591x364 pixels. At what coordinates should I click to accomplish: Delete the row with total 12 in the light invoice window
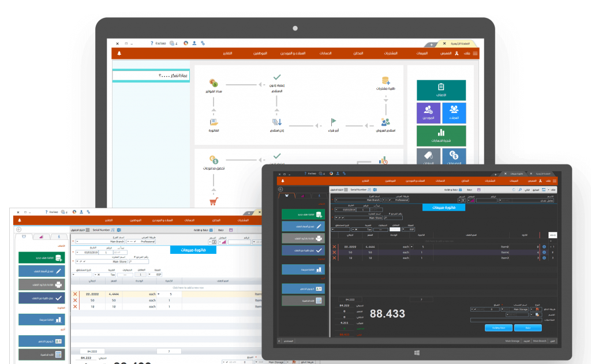pyautogui.click(x=75, y=307)
